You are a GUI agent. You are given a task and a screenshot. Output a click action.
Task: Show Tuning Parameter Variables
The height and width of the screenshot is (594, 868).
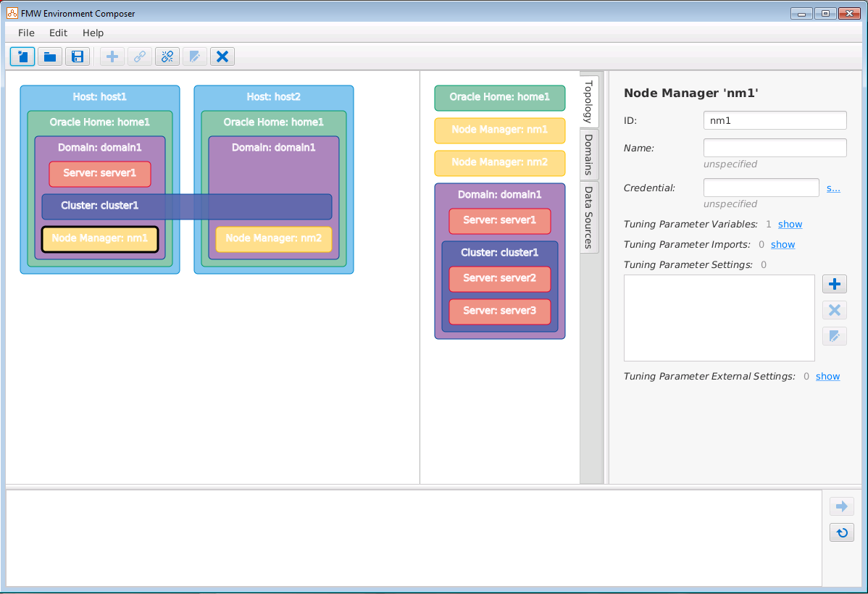(x=790, y=225)
